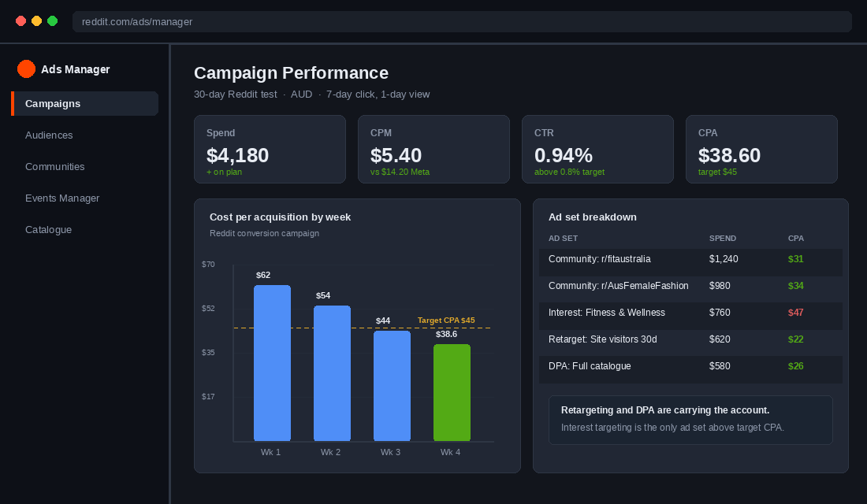Click the Wk 1 bar in chart
The width and height of the screenshot is (867, 504).
[272, 363]
